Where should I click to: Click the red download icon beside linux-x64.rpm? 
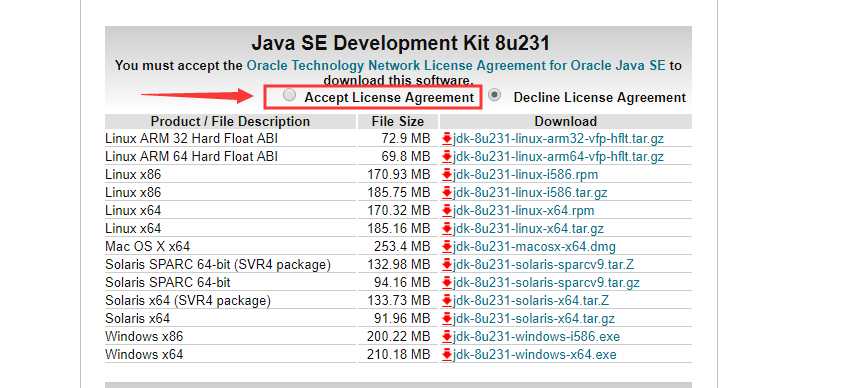447,211
